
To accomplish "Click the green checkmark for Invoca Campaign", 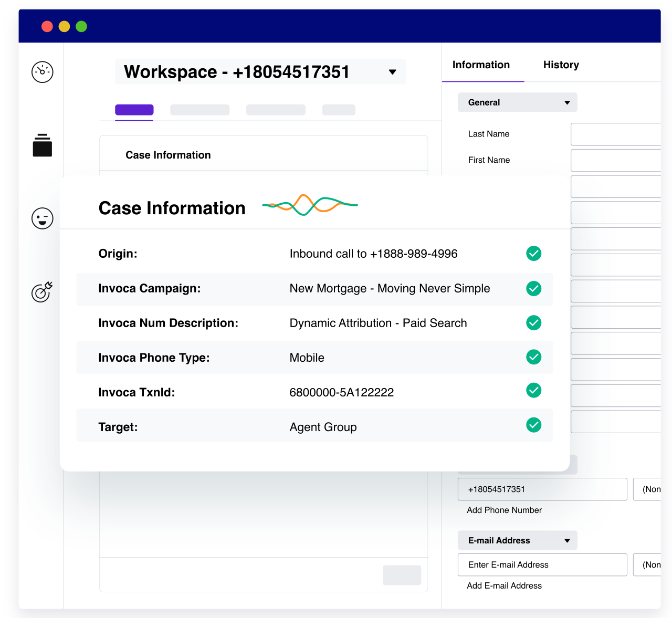I will click(534, 288).
